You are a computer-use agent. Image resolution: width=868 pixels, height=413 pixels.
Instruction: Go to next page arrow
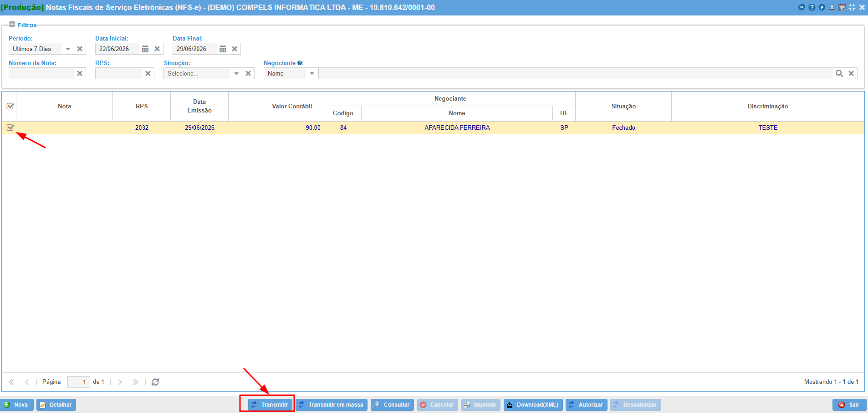click(120, 382)
